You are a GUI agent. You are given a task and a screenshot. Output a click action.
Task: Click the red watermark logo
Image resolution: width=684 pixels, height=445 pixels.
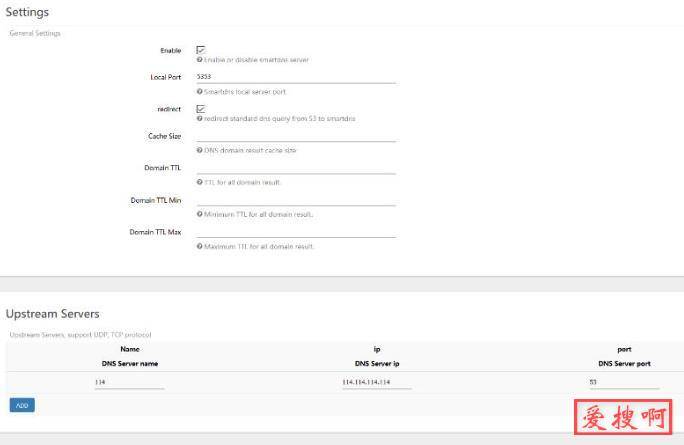[624, 416]
